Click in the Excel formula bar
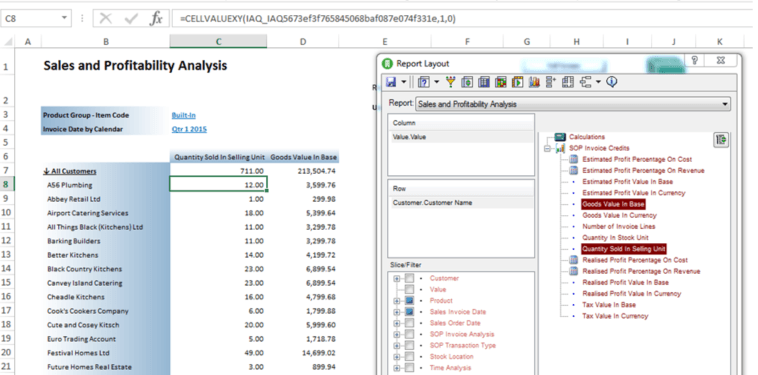The image size is (758, 375). pos(464,19)
